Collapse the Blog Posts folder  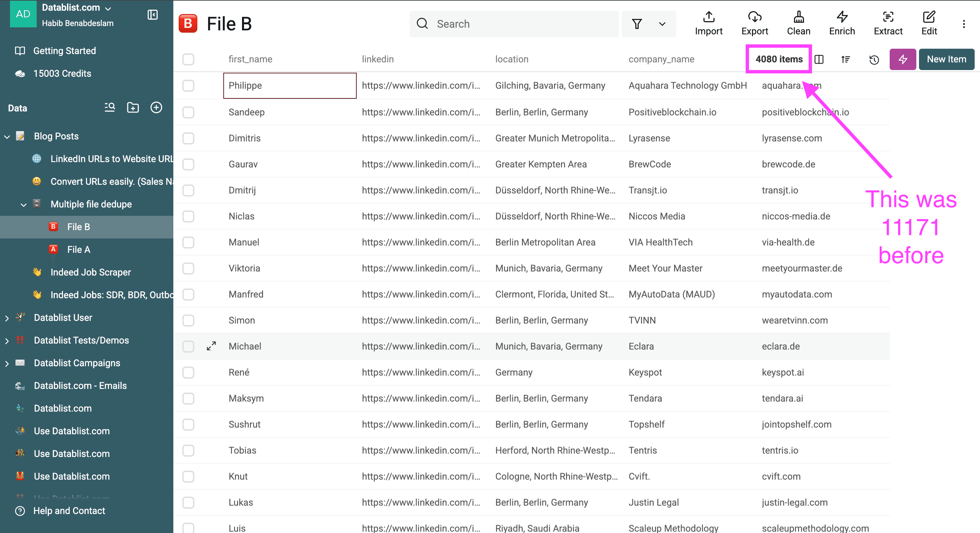[7, 137]
